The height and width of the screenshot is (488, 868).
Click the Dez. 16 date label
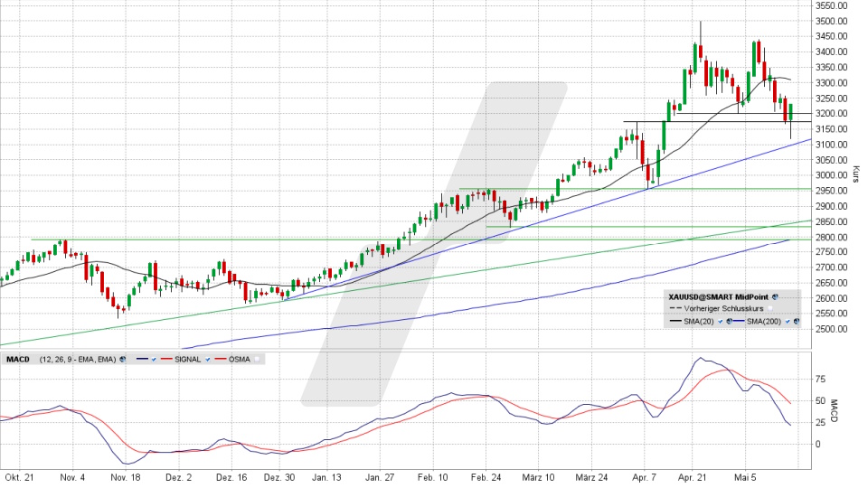231,477
